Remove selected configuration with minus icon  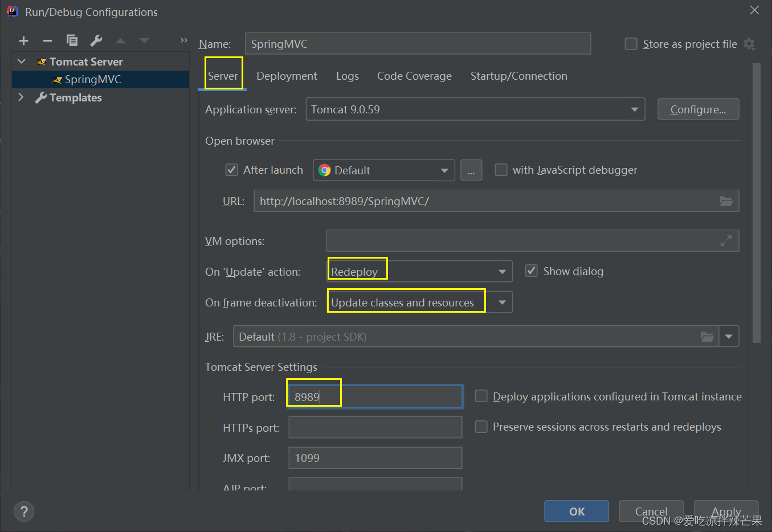pos(48,40)
